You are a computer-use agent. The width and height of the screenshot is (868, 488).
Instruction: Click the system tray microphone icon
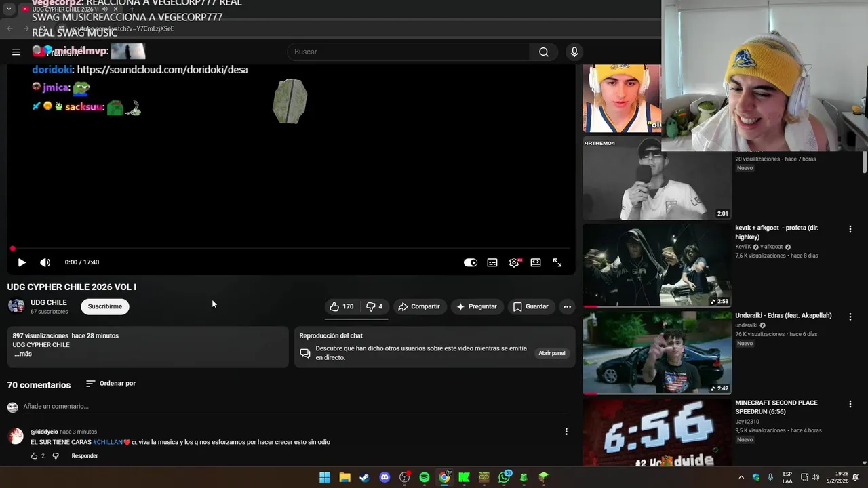point(770,477)
